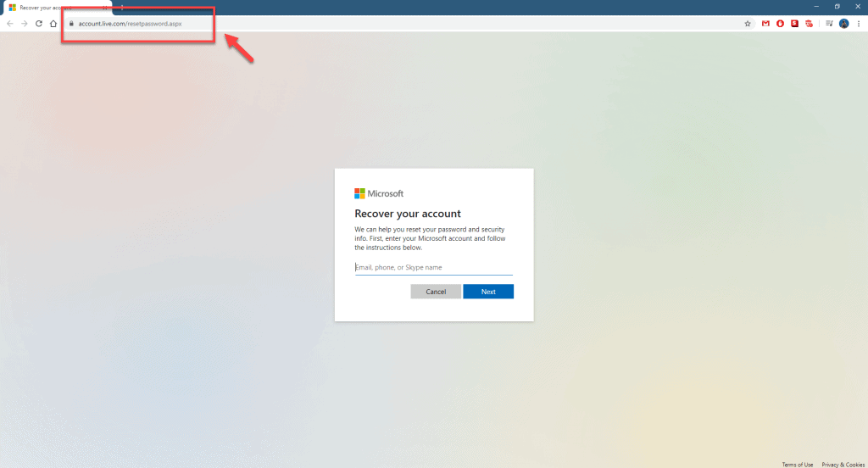This screenshot has height=468, width=868.
Task: Restore down the browser window
Action: (837, 7)
